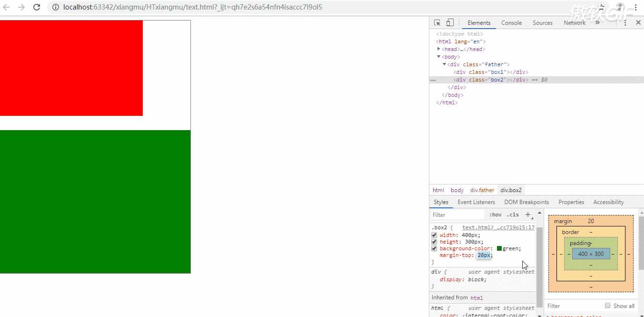Toggle the :hov element state panel
The image size is (644, 317).
tap(495, 215)
